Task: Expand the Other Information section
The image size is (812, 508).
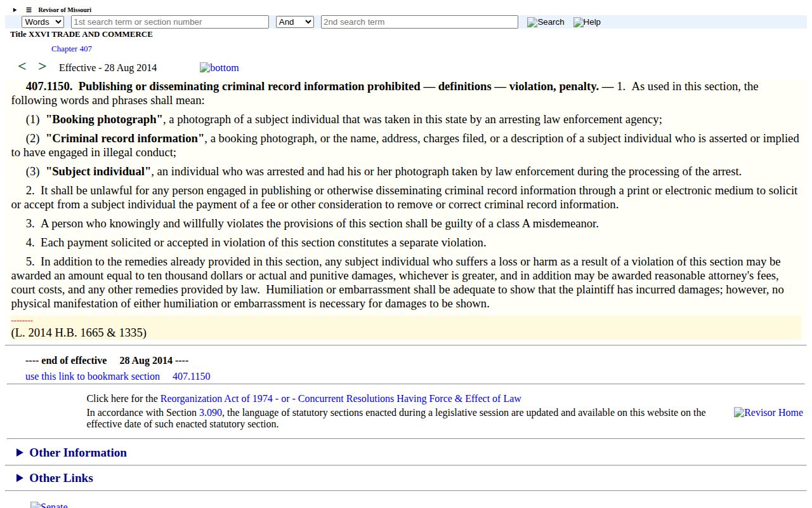Action: click(x=71, y=453)
